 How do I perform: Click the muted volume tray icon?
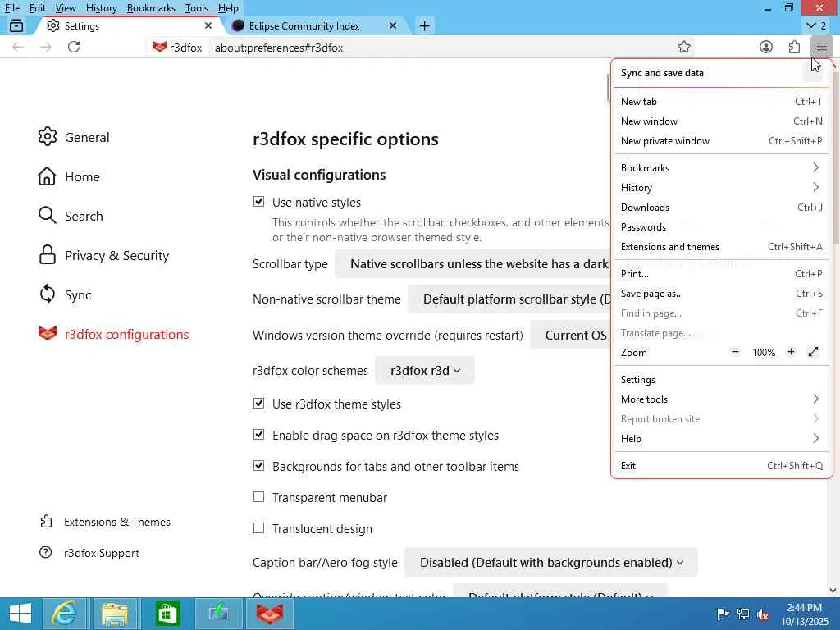coord(762,614)
